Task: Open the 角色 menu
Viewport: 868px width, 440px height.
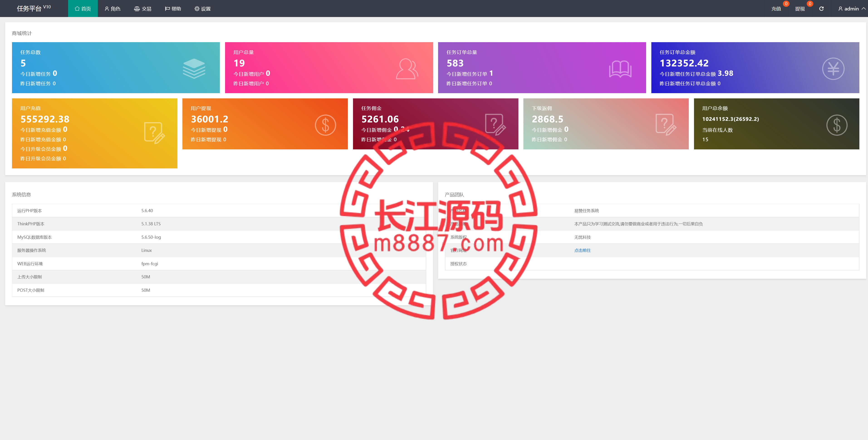Action: 112,8
